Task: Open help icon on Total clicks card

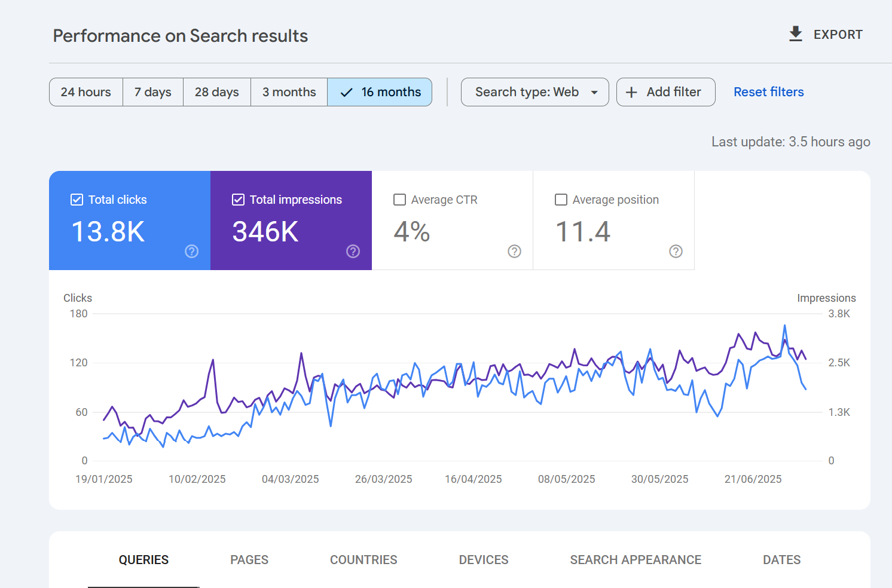Action: [191, 252]
